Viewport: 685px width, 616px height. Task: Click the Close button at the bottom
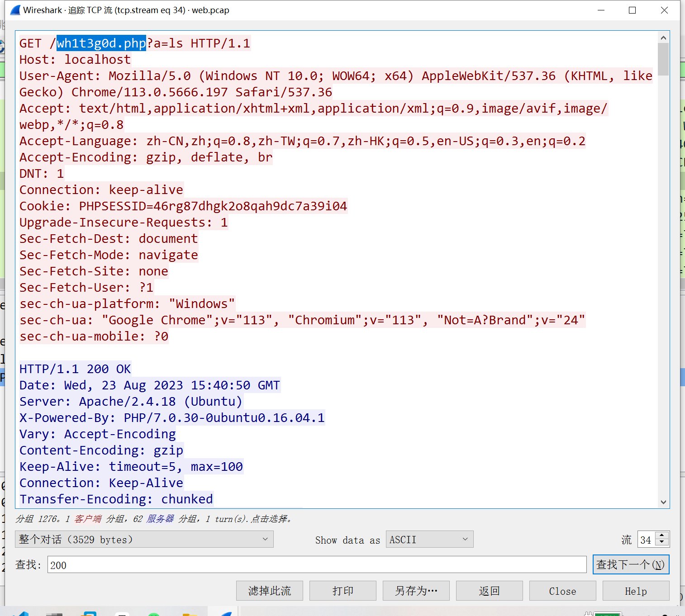click(563, 591)
